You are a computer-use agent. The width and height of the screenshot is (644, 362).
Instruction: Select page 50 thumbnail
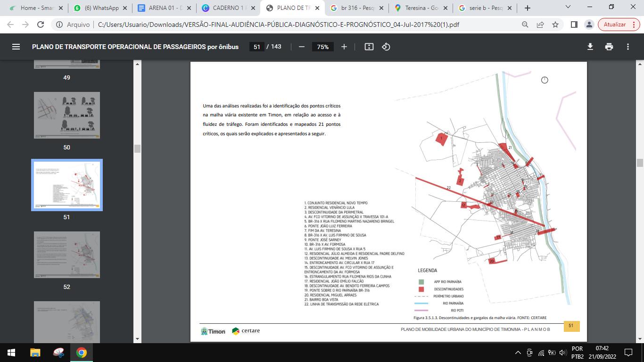click(67, 115)
